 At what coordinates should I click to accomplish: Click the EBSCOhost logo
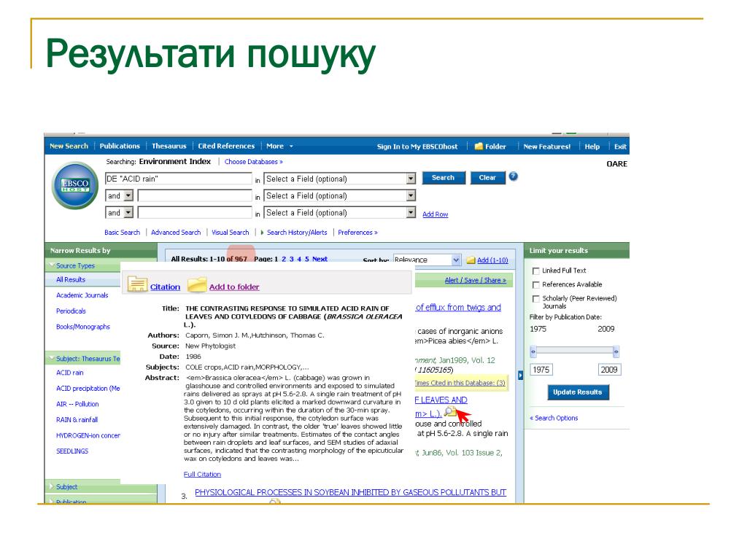[x=75, y=186]
